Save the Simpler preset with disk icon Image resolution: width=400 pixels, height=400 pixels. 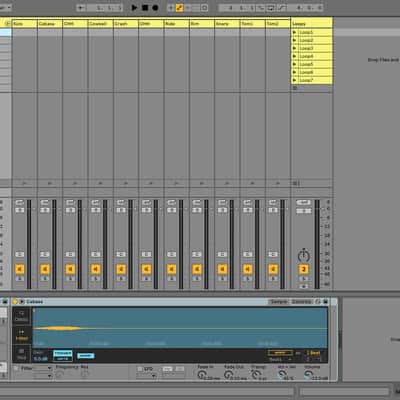326,302
